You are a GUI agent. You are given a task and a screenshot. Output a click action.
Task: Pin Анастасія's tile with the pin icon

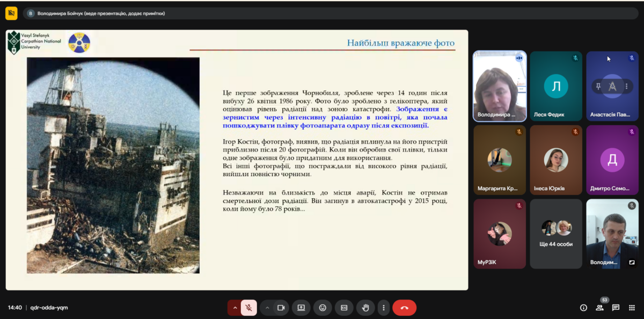pos(598,86)
